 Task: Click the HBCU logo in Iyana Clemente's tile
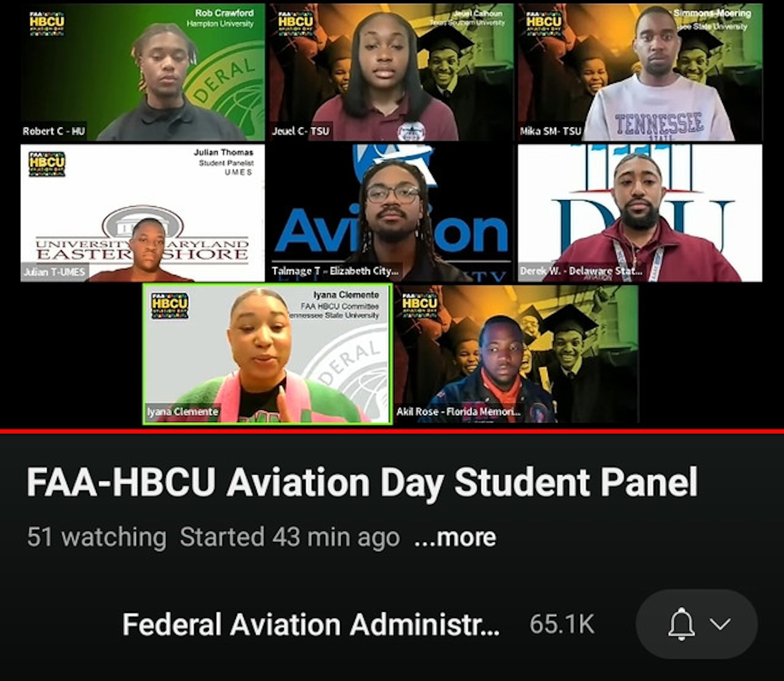click(x=170, y=306)
